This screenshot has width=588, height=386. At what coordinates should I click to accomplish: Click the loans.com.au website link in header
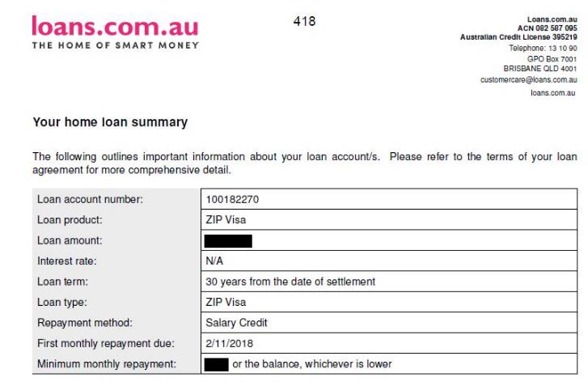coord(552,92)
